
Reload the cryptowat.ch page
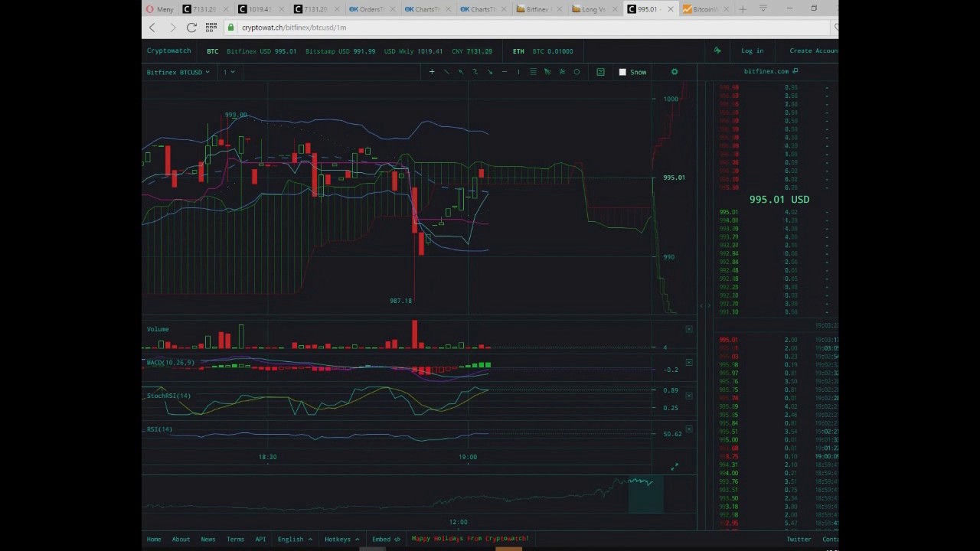click(x=191, y=28)
